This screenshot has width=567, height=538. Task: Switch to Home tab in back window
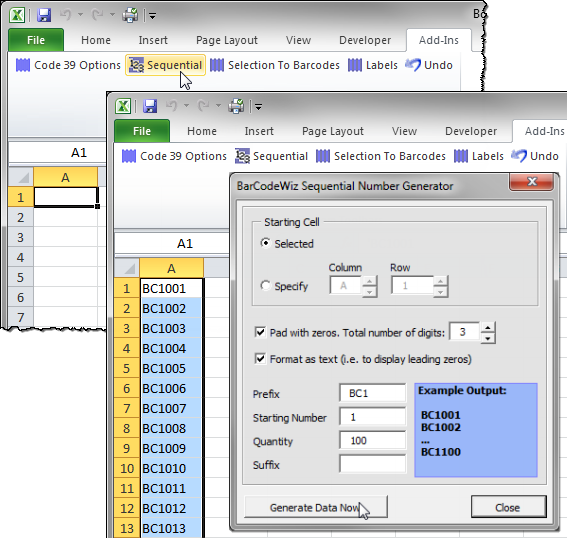pyautogui.click(x=96, y=40)
